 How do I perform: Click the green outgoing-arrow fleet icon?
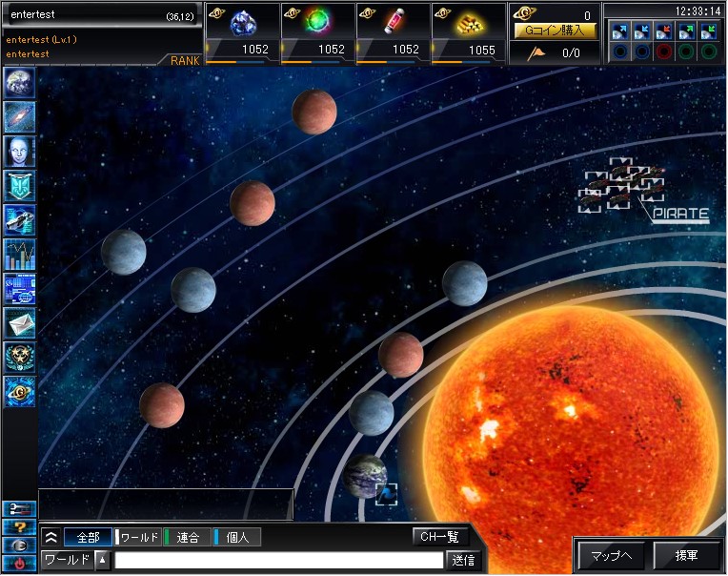[x=687, y=31]
